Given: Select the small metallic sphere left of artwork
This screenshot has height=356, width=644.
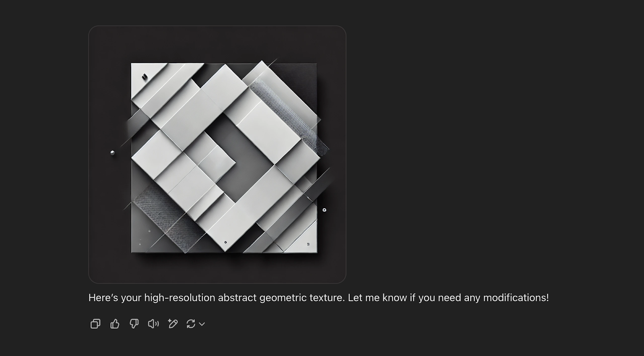Looking at the screenshot, I should (112, 153).
